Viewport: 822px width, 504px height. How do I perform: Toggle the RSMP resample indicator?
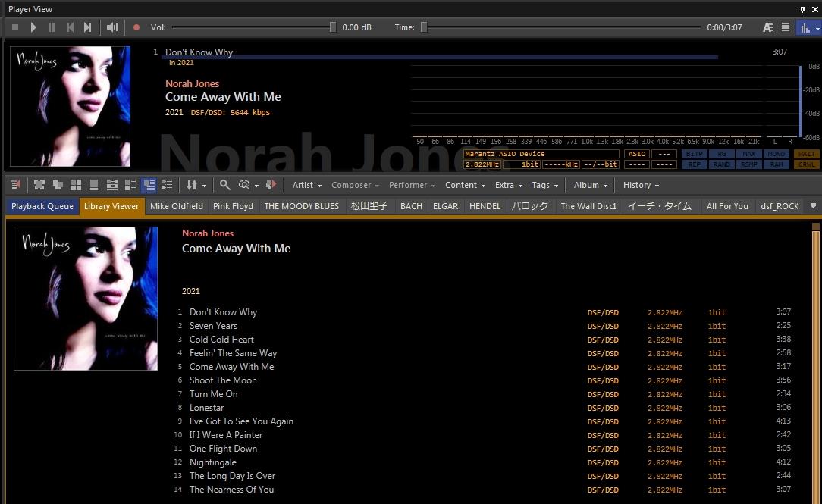(748, 164)
